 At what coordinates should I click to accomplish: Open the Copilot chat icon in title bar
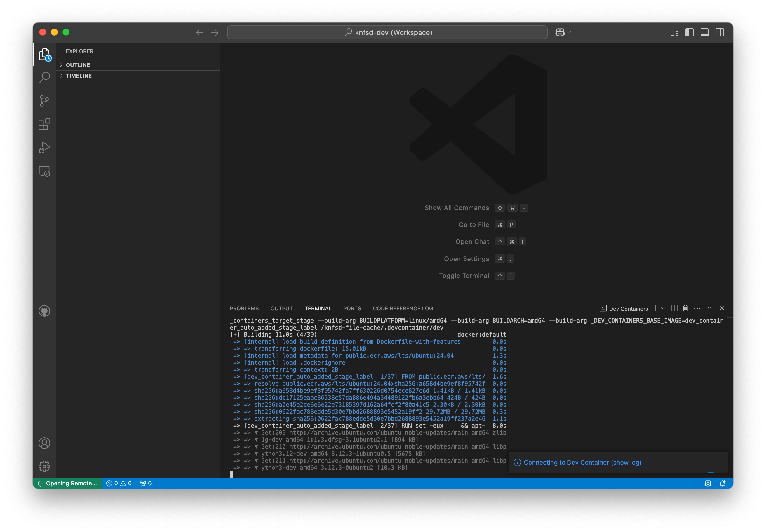(560, 32)
